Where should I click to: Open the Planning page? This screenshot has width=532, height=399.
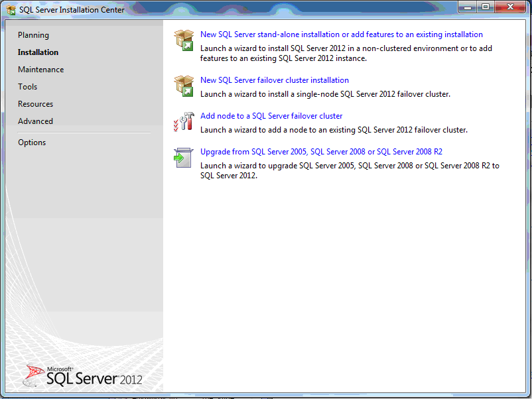(x=33, y=35)
